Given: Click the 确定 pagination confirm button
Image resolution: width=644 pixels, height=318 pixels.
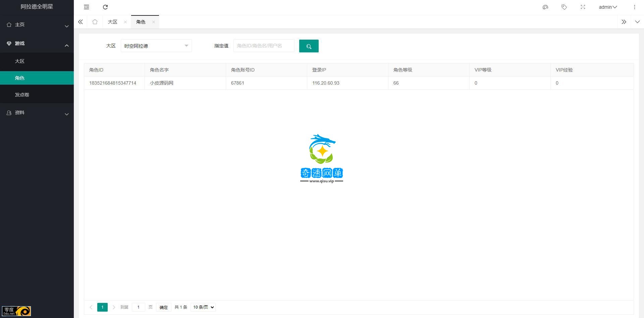Looking at the screenshot, I should [x=163, y=307].
